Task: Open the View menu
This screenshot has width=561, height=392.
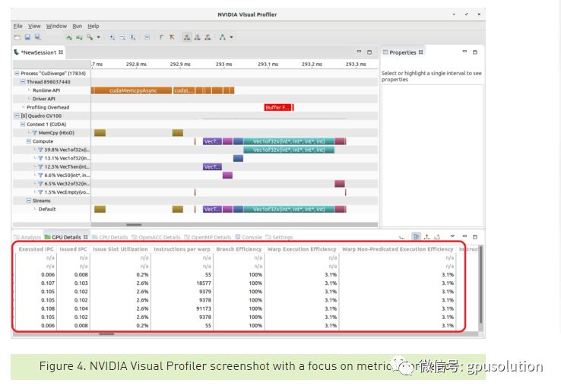Action: coord(34,26)
